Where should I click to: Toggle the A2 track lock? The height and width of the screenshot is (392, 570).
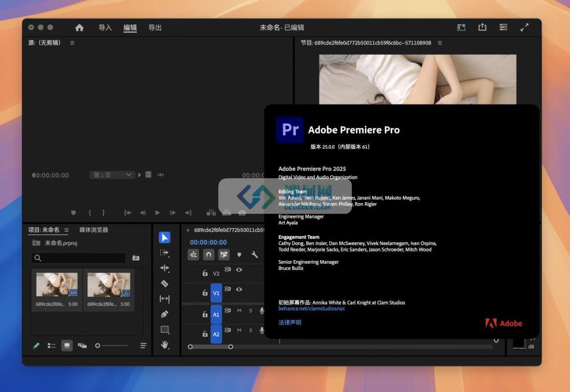tap(205, 334)
